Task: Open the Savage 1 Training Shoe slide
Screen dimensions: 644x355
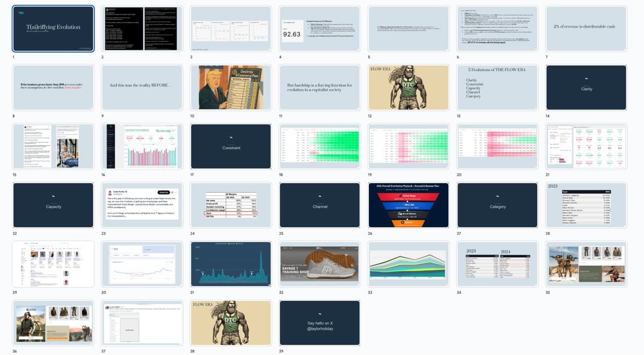Action: pos(320,264)
